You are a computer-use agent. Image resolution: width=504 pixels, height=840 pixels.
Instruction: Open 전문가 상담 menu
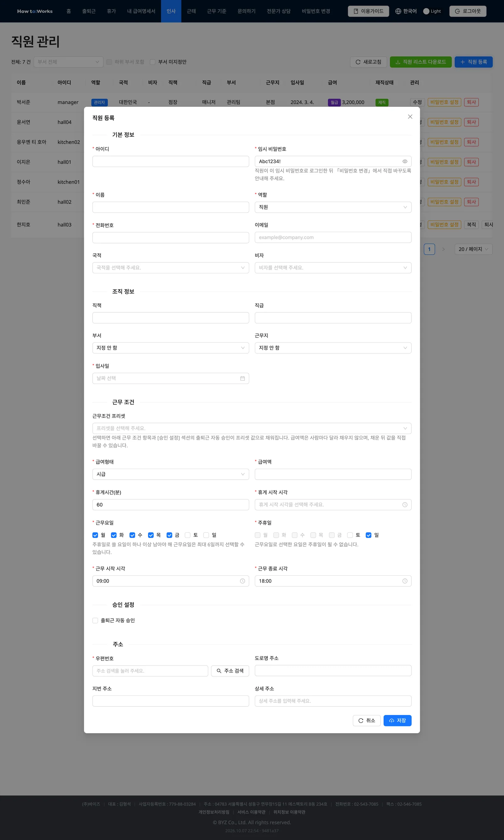coord(278,11)
